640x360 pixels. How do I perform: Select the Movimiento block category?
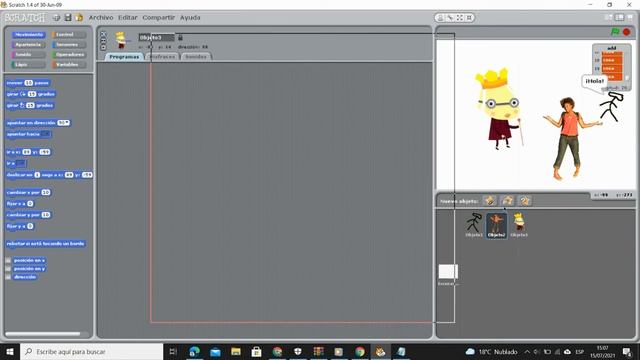tap(29, 35)
